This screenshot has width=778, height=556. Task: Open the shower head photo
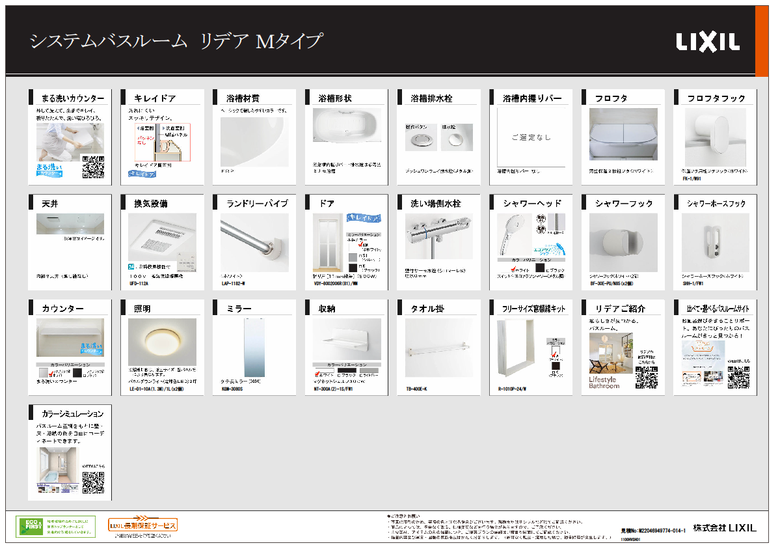pyautogui.click(x=514, y=235)
